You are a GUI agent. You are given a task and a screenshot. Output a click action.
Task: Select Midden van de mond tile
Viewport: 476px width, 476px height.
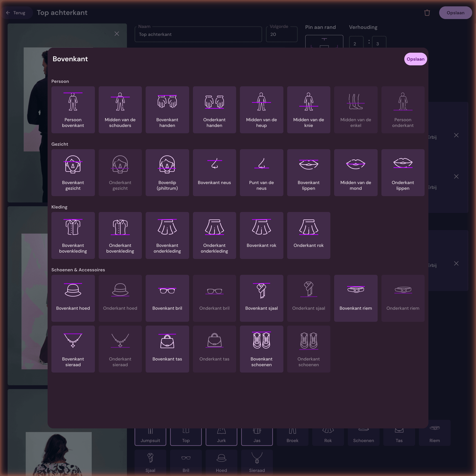tap(356, 172)
